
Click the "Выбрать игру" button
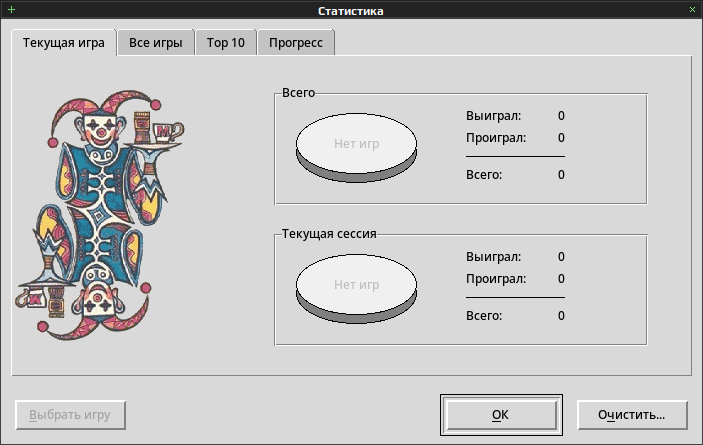click(x=70, y=415)
